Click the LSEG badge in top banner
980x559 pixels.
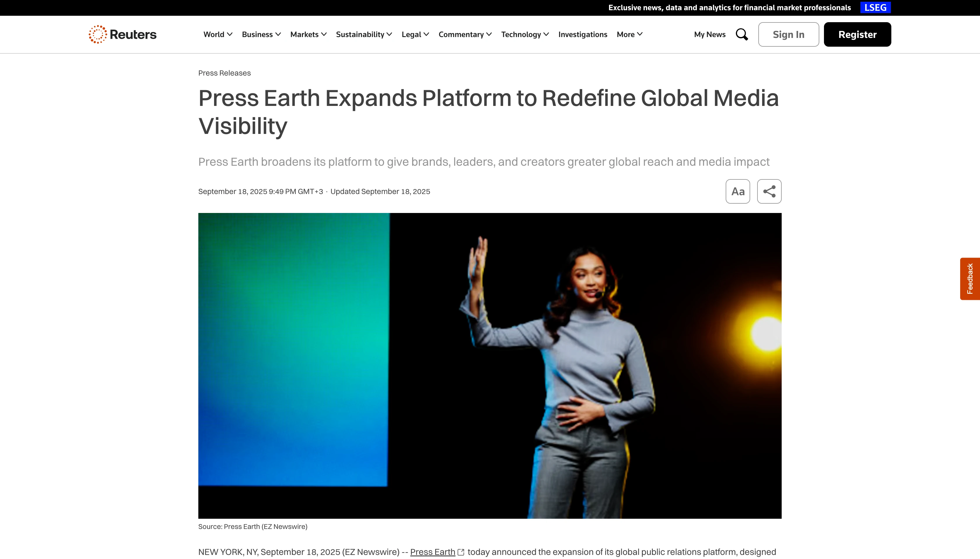(875, 8)
